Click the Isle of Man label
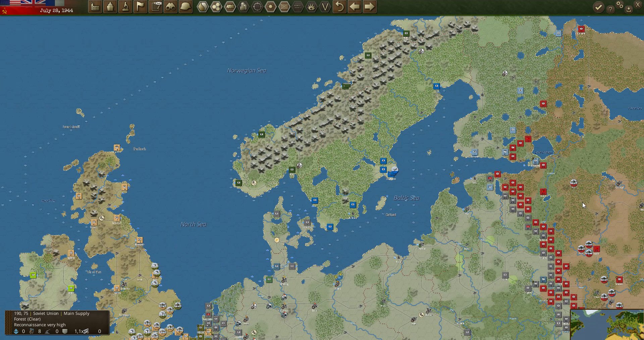The width and height of the screenshot is (644, 340). tap(94, 272)
